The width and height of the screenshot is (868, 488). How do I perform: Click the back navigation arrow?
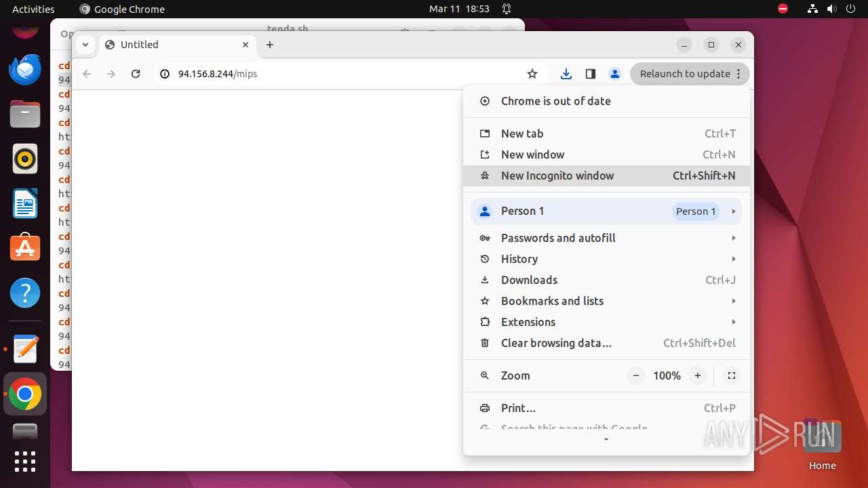(87, 74)
